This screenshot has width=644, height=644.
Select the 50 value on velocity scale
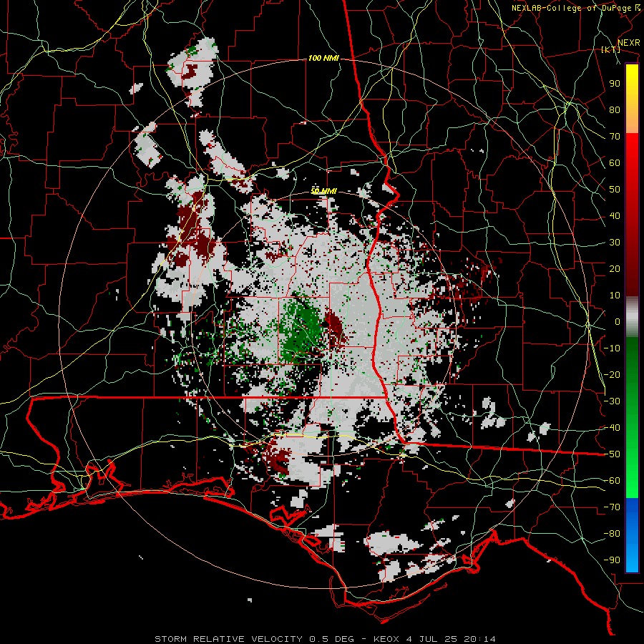pos(615,190)
